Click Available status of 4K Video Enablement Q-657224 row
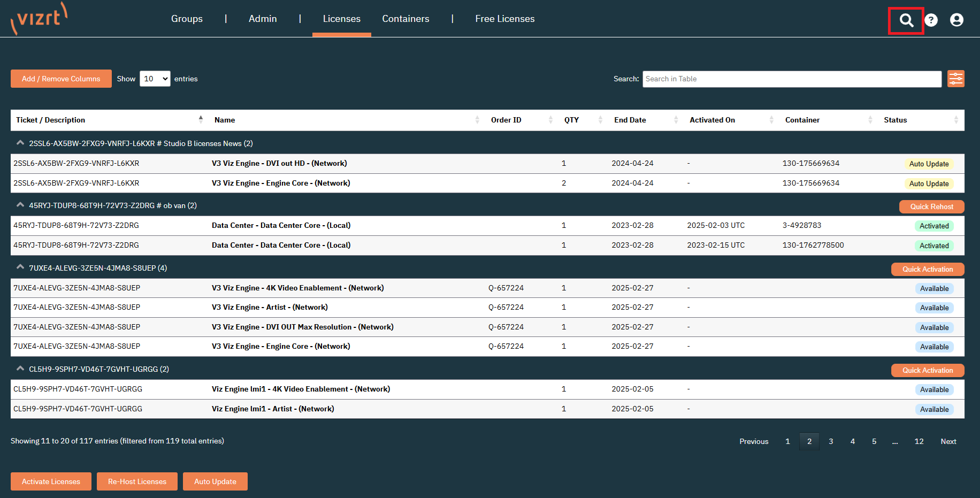Screen dimensions: 980x498 [934, 288]
